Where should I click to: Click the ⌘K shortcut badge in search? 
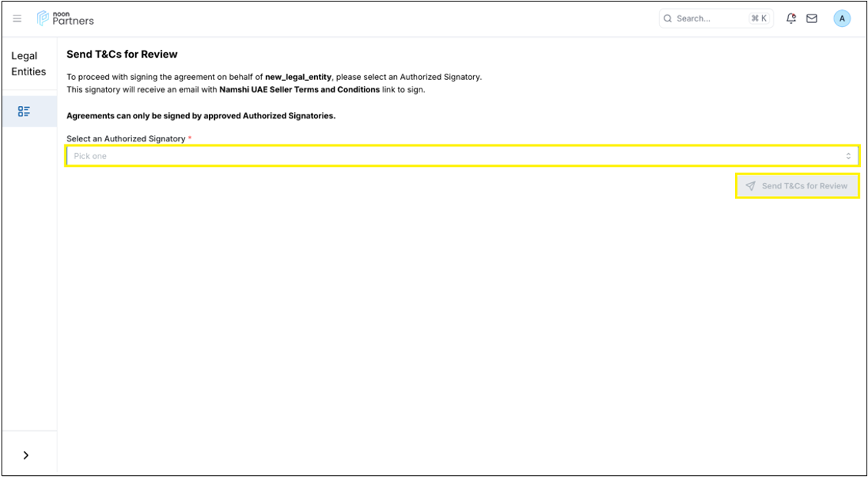point(759,18)
